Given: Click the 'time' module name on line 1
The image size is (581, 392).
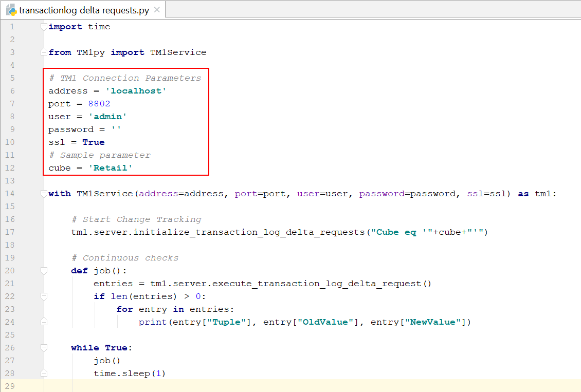Looking at the screenshot, I should point(99,27).
